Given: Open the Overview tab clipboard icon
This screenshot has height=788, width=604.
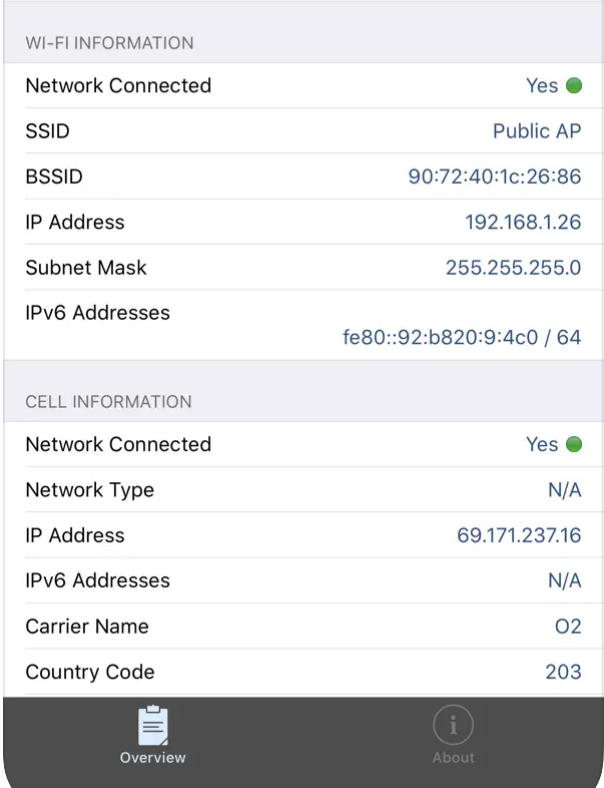Looking at the screenshot, I should click(x=152, y=726).
